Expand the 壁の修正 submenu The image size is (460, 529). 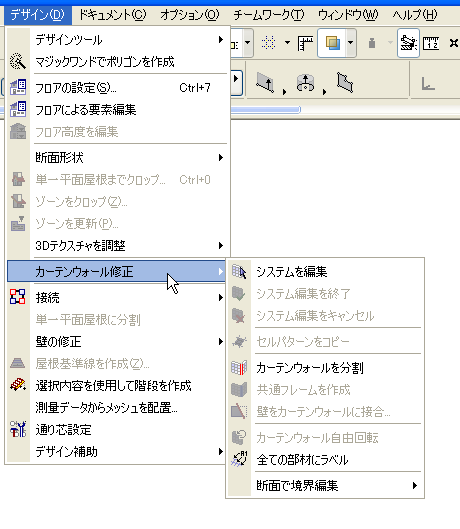point(221,341)
